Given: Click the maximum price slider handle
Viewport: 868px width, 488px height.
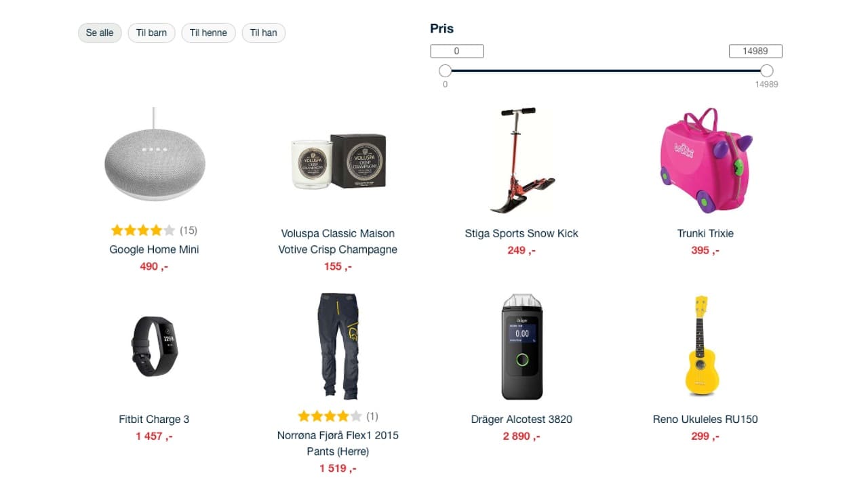Looking at the screenshot, I should [767, 70].
